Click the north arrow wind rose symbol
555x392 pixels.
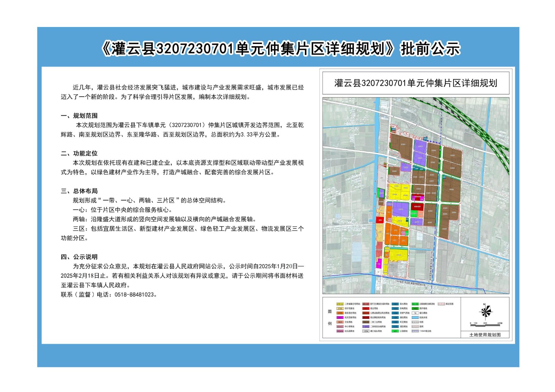486,312
